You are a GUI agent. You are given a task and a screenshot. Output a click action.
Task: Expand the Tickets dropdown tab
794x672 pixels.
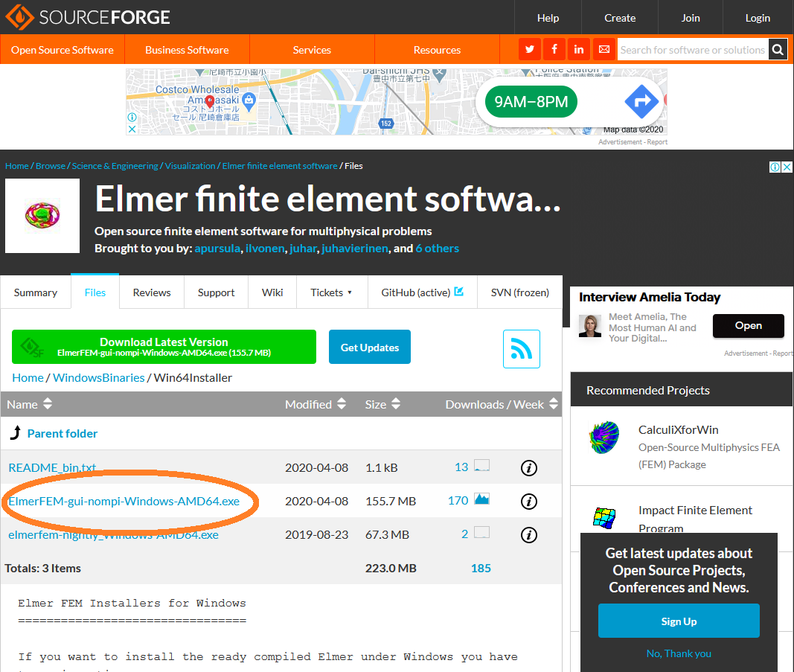coord(332,292)
